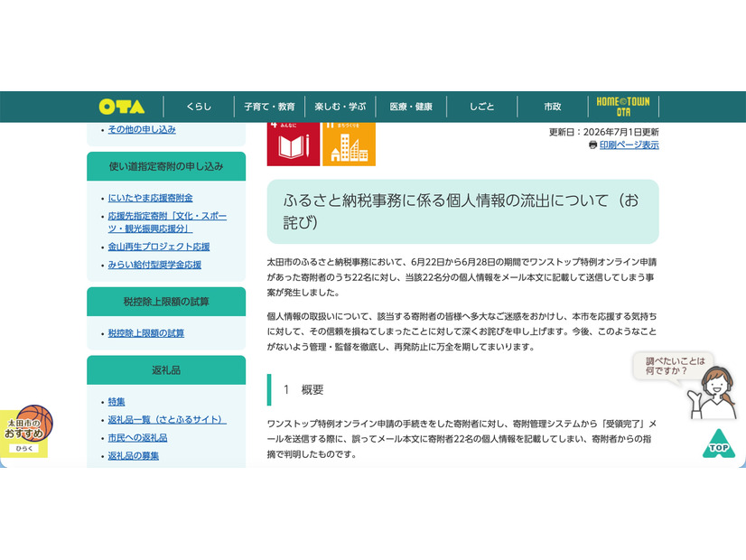Screen dimensions: 746x560
Task: Open the しごと menu
Action: click(x=481, y=107)
